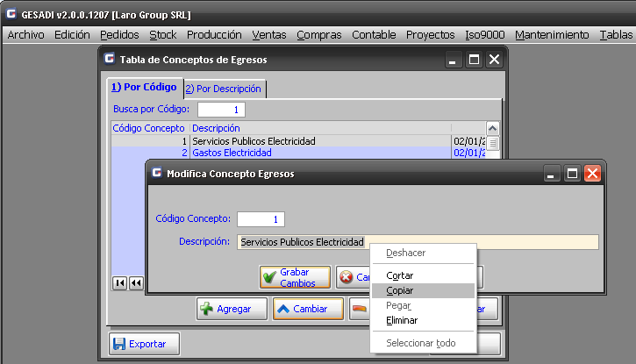Screen dimensions: 636x364
Task: Select the Por Código tab
Action: click(x=144, y=88)
